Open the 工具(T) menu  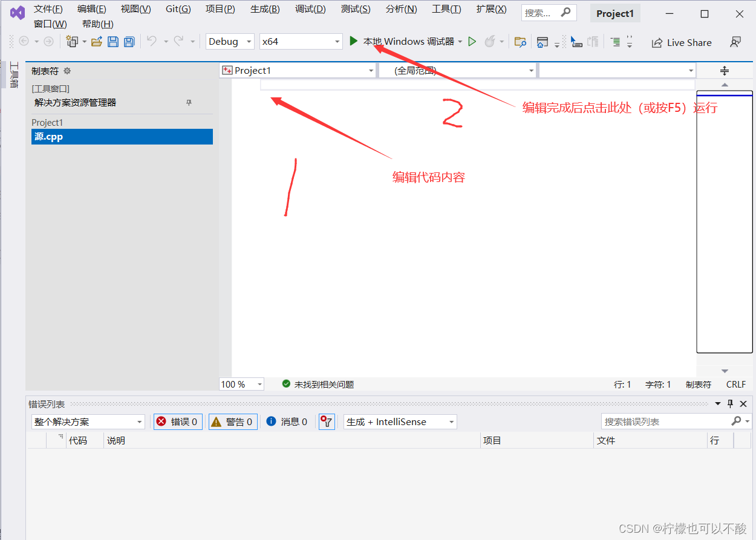(x=446, y=9)
